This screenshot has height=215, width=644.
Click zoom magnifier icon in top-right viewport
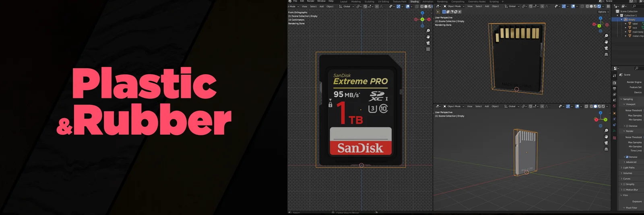606,36
